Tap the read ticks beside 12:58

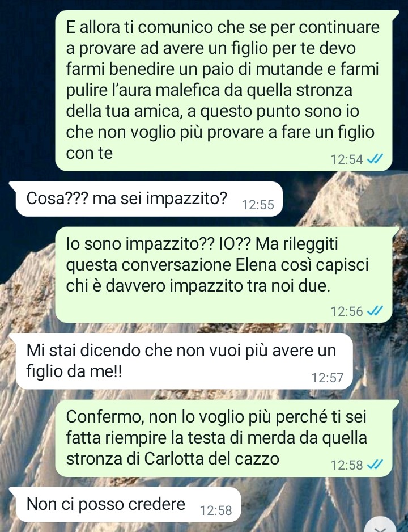pos(375,464)
